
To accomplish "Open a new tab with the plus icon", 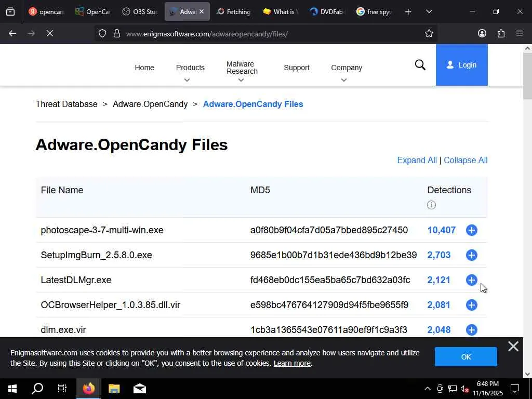I will 408,12.
